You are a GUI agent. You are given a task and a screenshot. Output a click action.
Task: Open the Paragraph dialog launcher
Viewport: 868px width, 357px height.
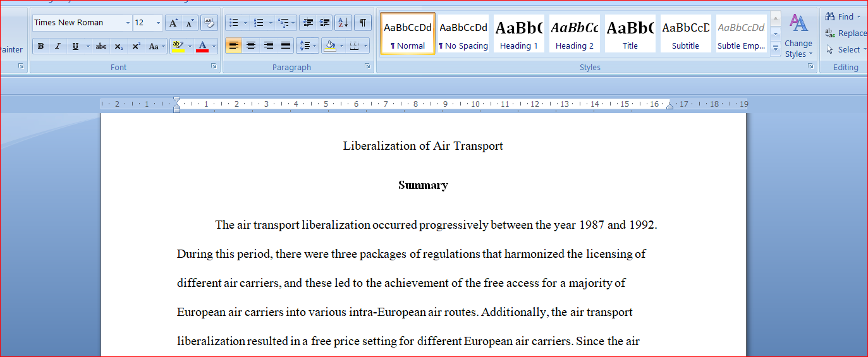tap(367, 66)
